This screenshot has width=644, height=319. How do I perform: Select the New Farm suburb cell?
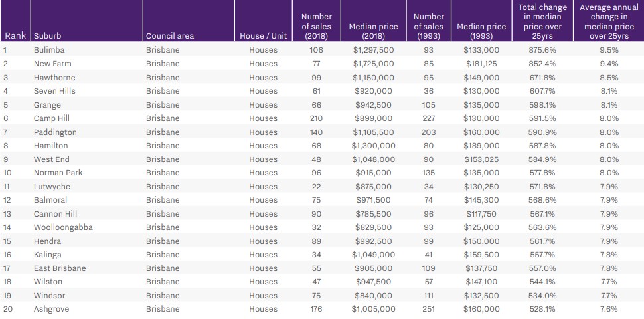pyautogui.click(x=53, y=64)
